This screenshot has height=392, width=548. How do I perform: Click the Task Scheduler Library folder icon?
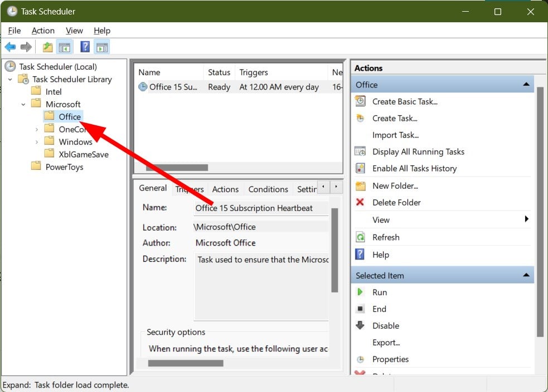click(23, 79)
